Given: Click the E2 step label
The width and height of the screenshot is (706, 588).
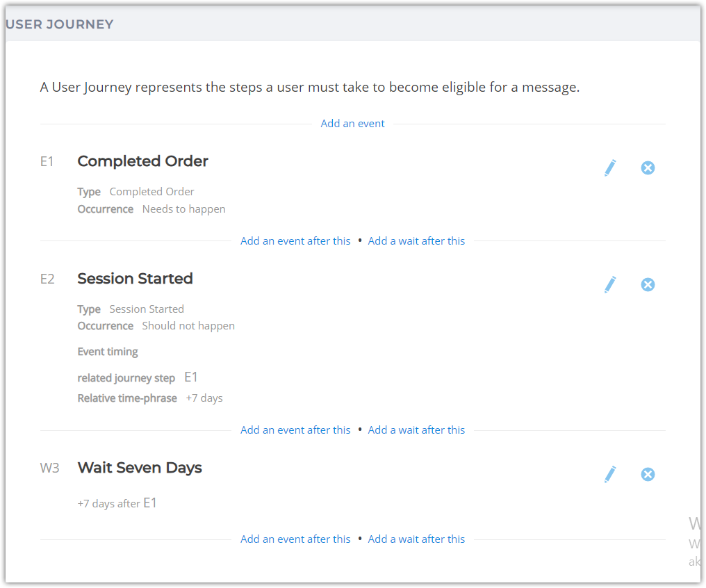Looking at the screenshot, I should point(47,279).
